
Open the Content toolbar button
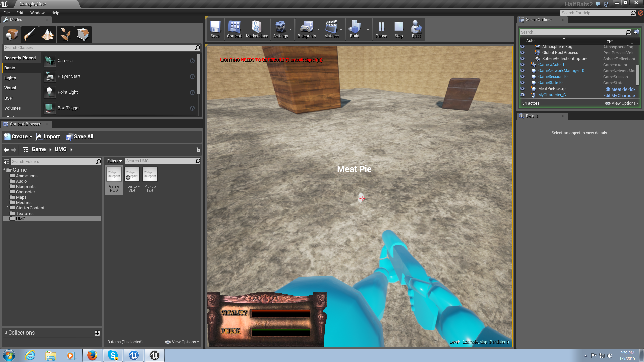click(x=234, y=29)
